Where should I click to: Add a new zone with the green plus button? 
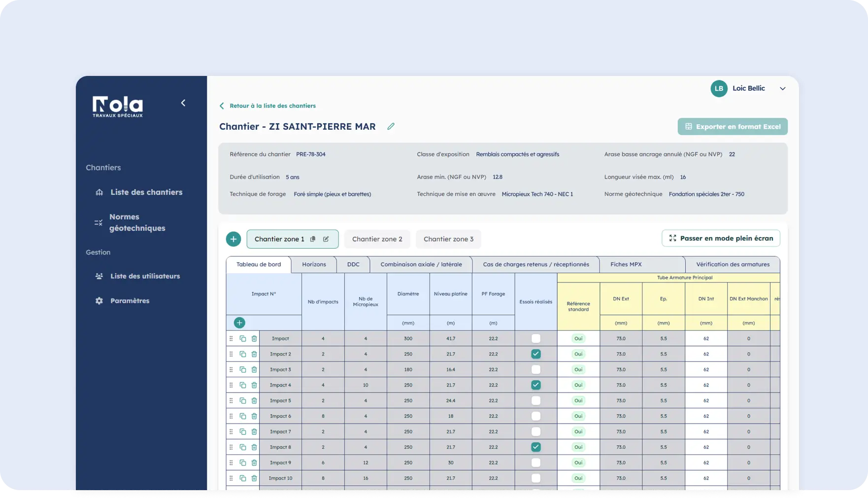[234, 239]
